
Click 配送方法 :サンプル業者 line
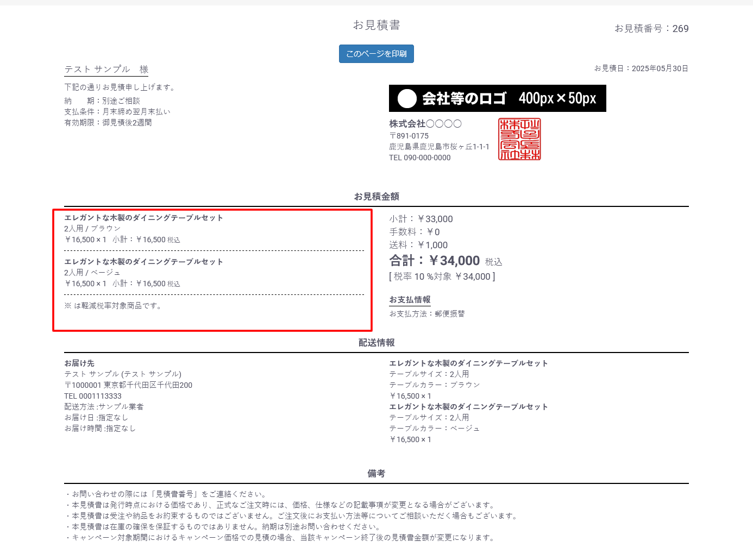coord(104,407)
